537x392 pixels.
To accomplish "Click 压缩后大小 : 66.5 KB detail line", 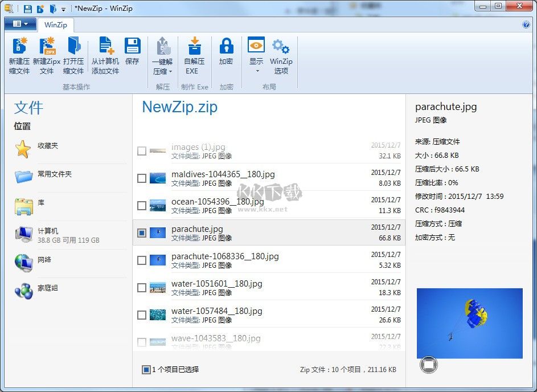I will 447,169.
